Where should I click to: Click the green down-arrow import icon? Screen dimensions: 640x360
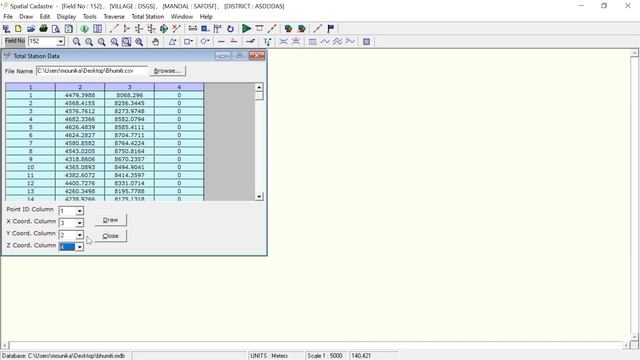84,29
